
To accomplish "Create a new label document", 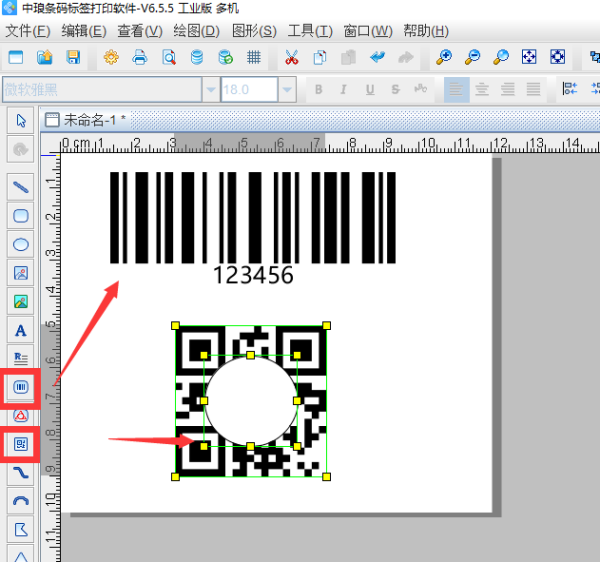I will 16,57.
